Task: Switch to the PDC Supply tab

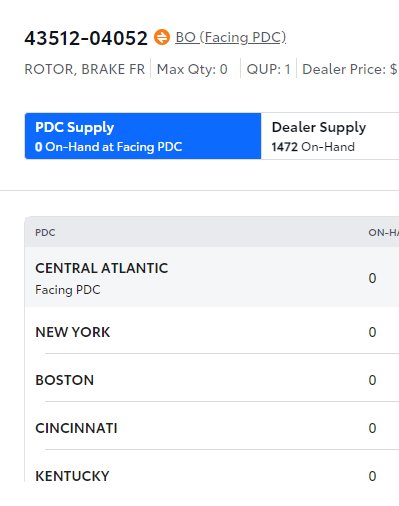Action: 143,136
